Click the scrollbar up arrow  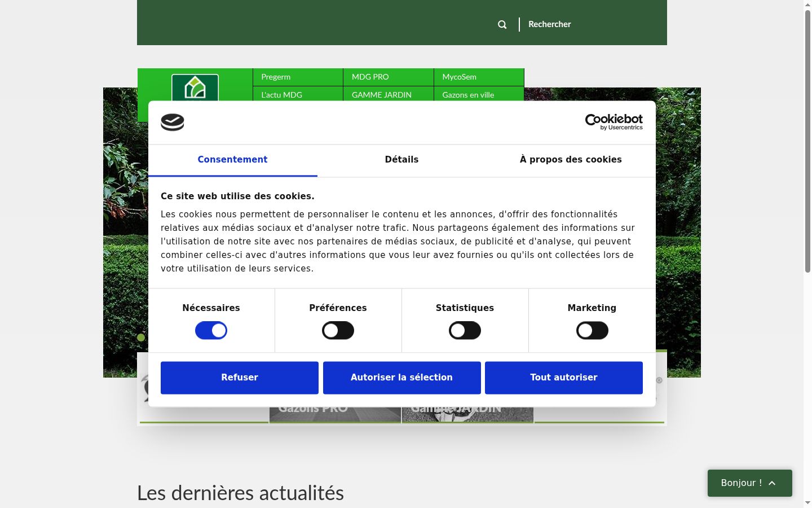(807, 4)
